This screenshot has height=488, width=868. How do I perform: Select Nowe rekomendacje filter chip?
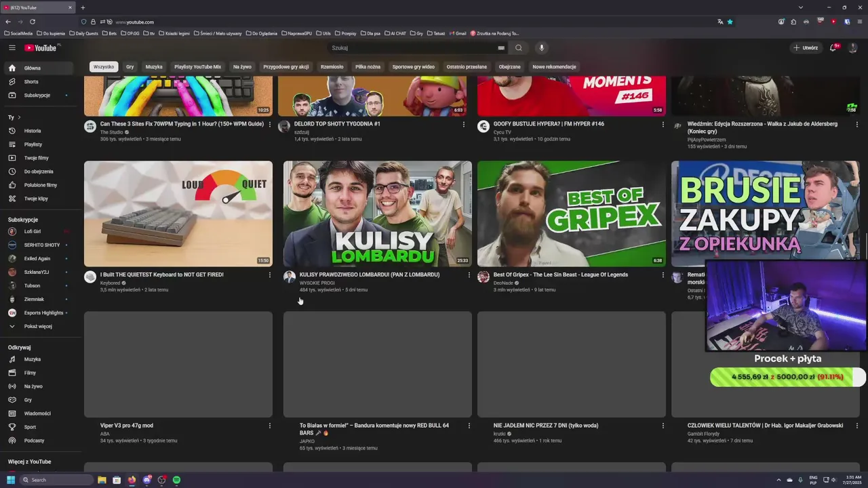tap(554, 67)
